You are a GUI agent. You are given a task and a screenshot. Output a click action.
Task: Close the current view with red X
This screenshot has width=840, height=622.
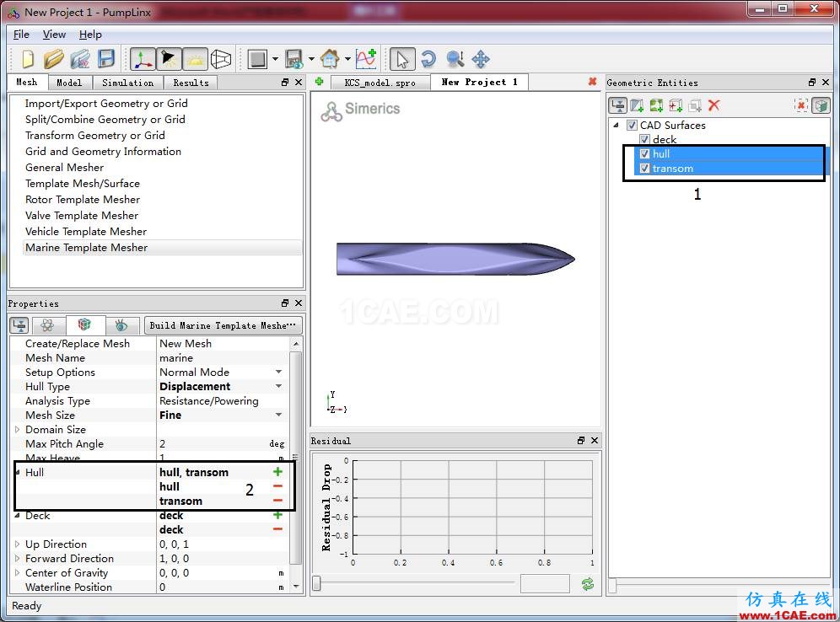coord(592,82)
